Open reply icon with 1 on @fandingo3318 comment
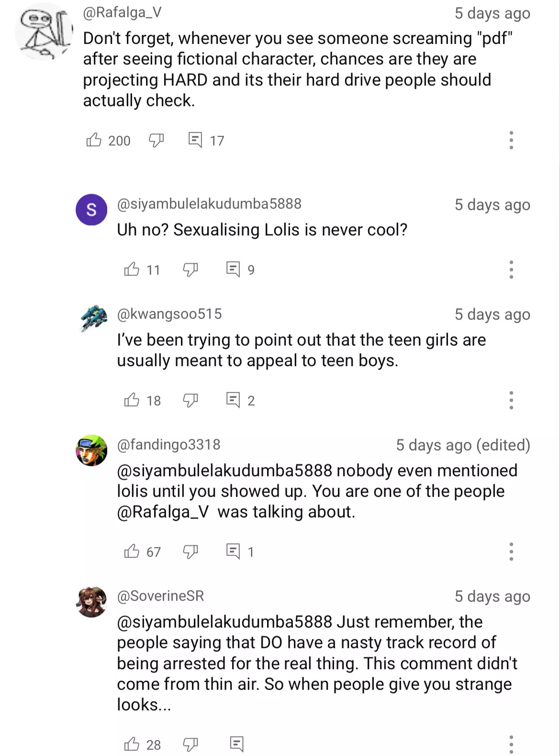 [x=233, y=551]
